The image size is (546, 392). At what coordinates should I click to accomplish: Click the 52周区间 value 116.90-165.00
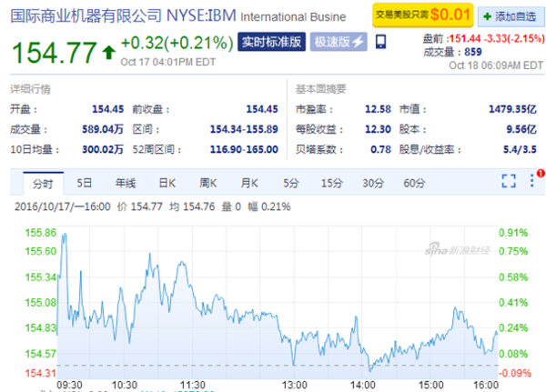pos(244,149)
